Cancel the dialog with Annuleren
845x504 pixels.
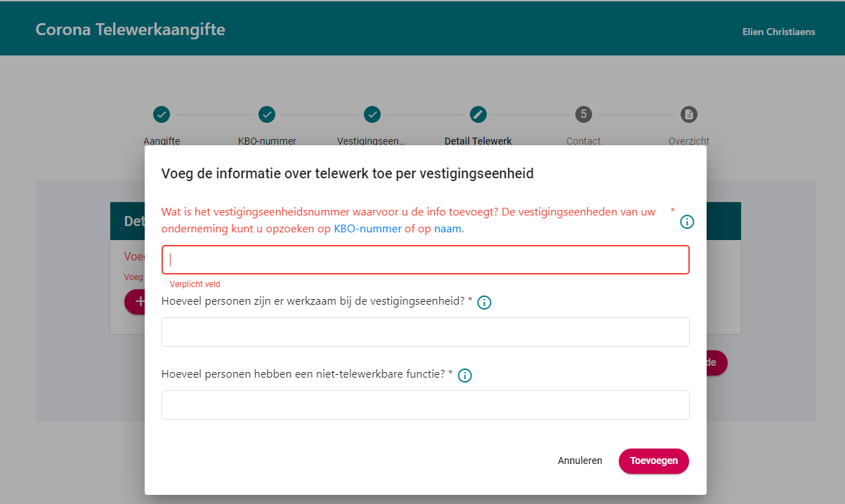point(580,460)
